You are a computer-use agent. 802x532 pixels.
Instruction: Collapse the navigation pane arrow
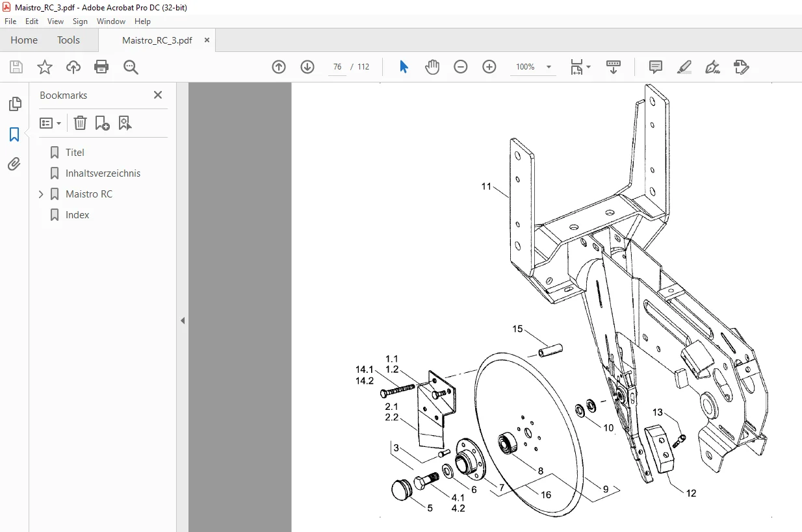[183, 320]
